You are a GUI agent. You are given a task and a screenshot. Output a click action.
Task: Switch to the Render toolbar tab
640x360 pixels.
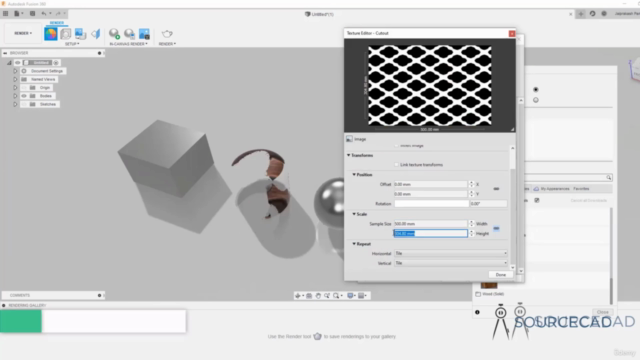57,23
